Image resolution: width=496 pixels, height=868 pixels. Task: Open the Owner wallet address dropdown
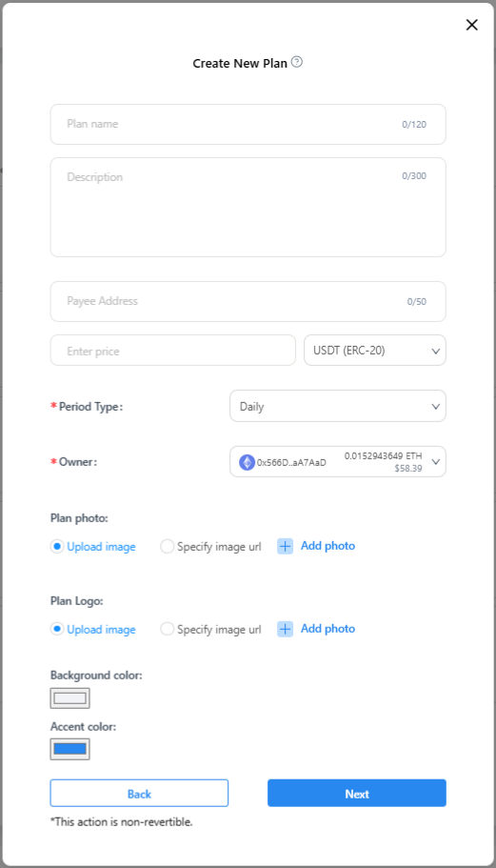point(338,462)
